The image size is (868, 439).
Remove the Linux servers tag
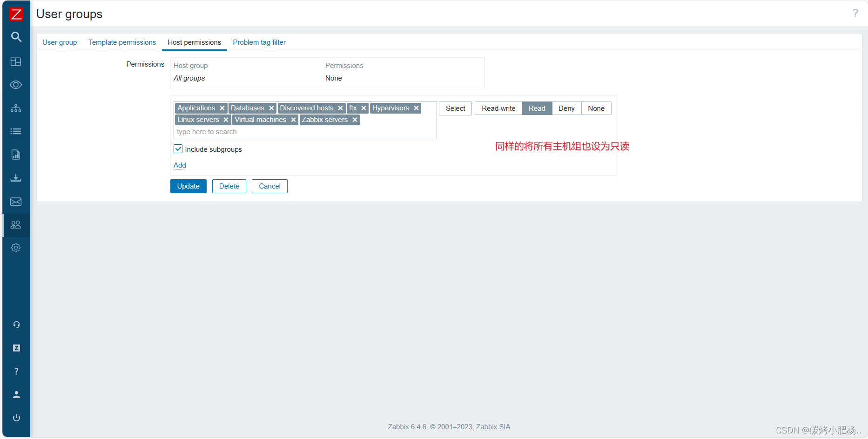tap(226, 120)
